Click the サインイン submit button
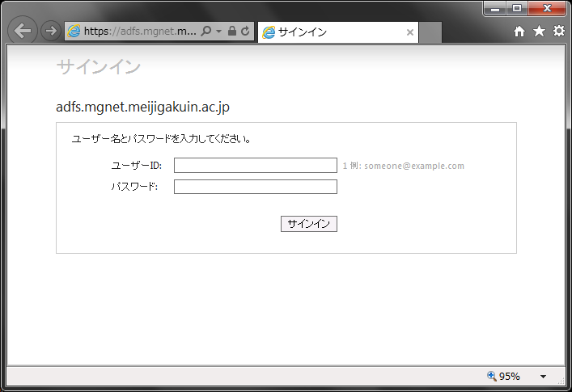 [308, 224]
